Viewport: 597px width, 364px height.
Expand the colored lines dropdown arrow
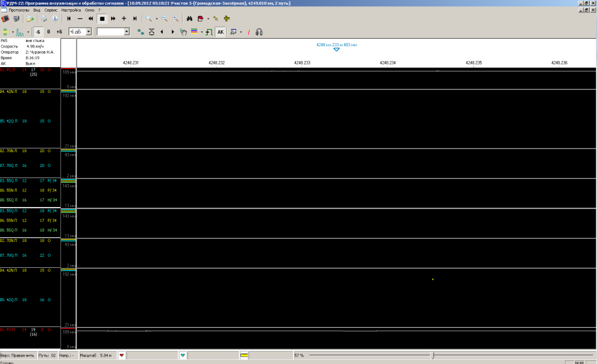201,31
